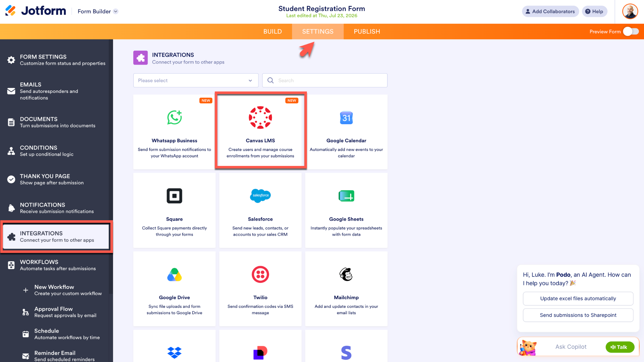644x362 pixels.
Task: Click the search magnifier icon
Action: point(270,80)
